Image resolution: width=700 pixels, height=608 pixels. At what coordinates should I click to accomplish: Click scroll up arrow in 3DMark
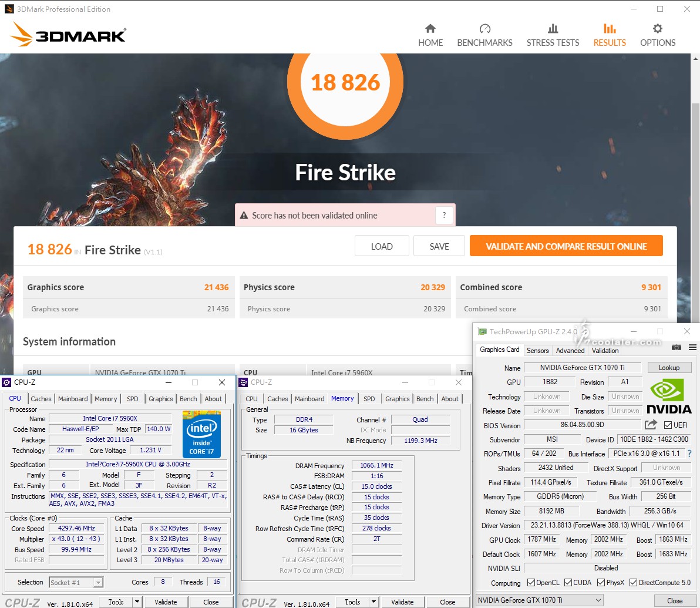click(695, 59)
